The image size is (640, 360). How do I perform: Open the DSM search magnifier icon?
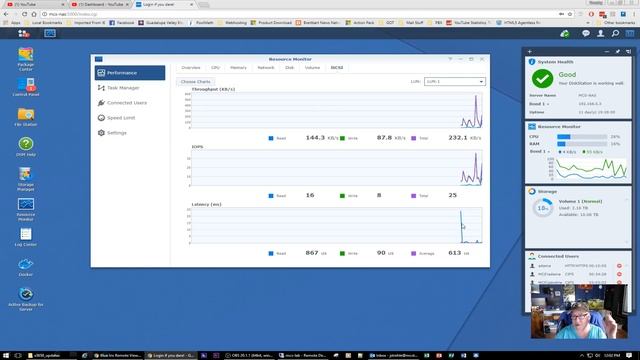point(615,33)
